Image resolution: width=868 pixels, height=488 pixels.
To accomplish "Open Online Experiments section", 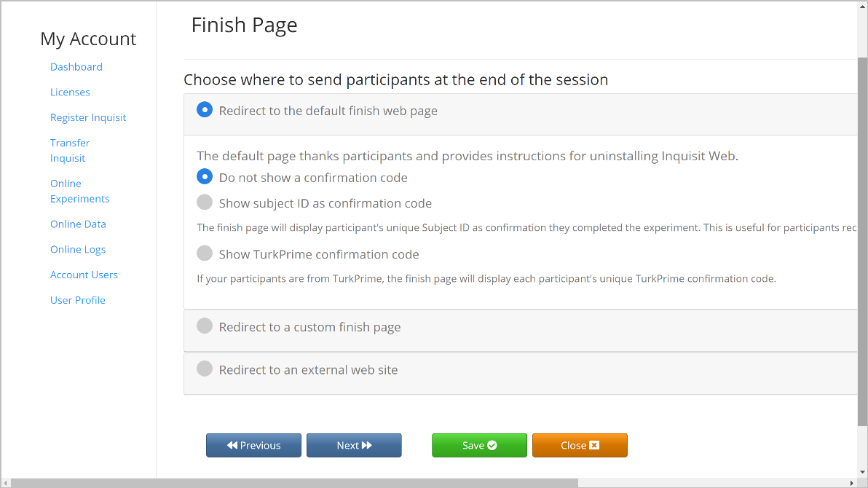I will click(x=79, y=191).
